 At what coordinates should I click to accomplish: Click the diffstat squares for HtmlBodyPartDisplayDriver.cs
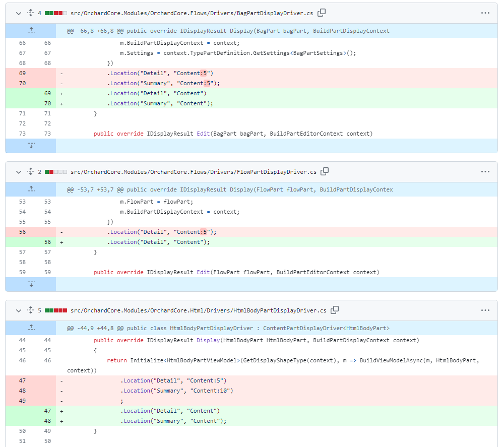point(56,310)
